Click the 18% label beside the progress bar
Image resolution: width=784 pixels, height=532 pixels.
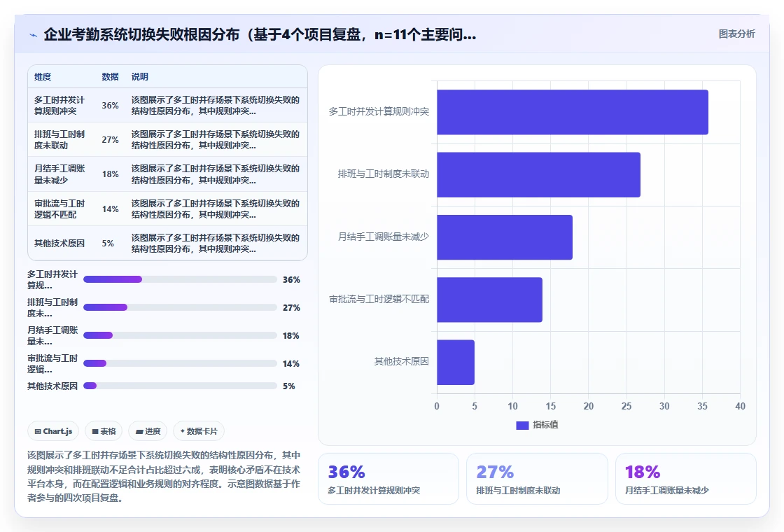291,335
